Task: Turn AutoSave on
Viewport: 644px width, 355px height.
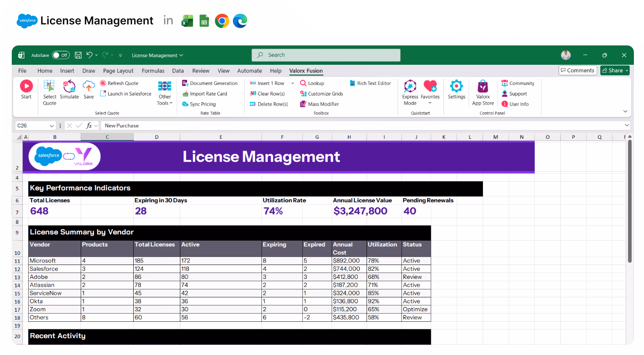Action: coord(61,55)
